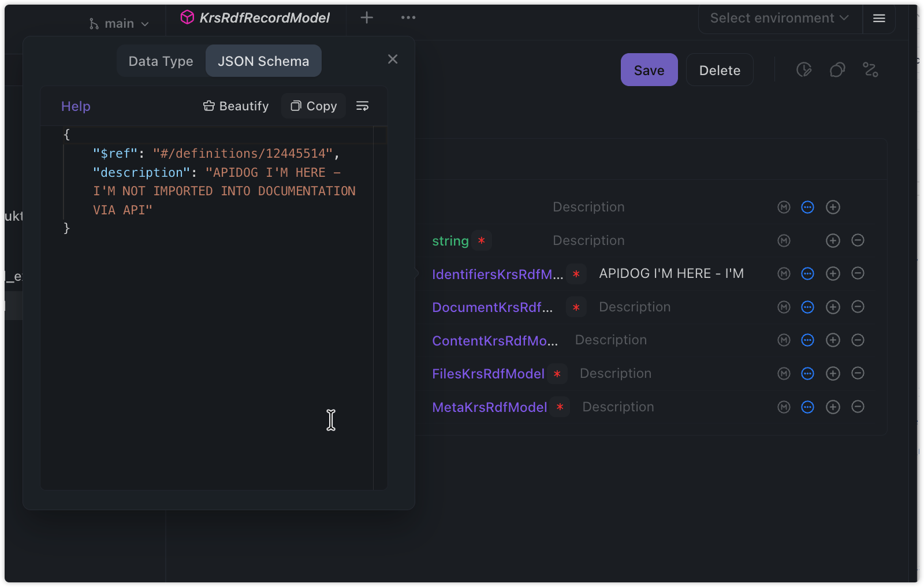The height and width of the screenshot is (587, 924).
Task: Open the Help link
Action: [76, 106]
